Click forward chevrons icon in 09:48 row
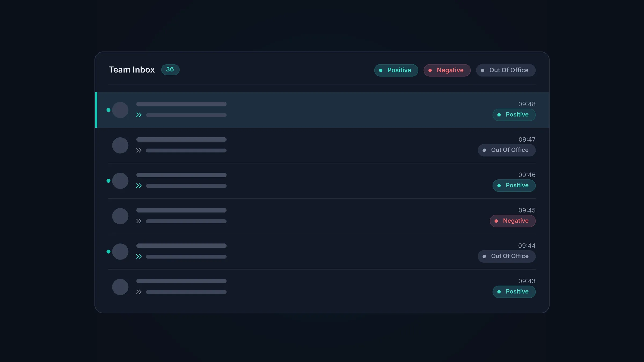This screenshot has height=362, width=644. point(139,115)
